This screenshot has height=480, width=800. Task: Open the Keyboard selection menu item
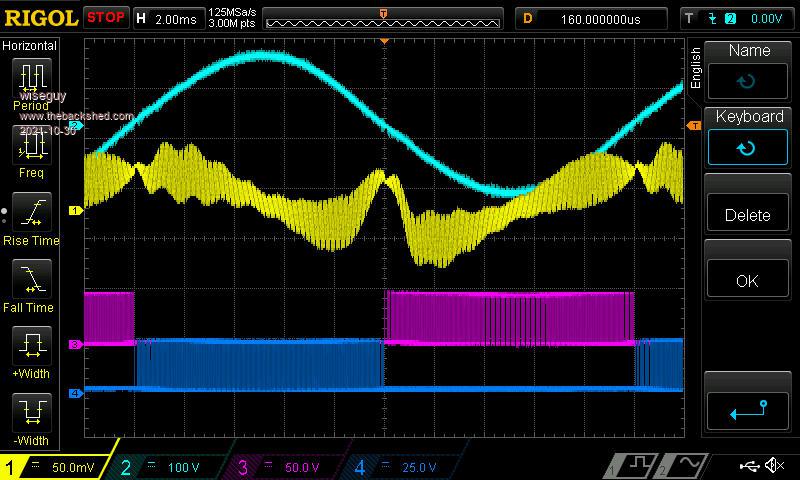748,136
